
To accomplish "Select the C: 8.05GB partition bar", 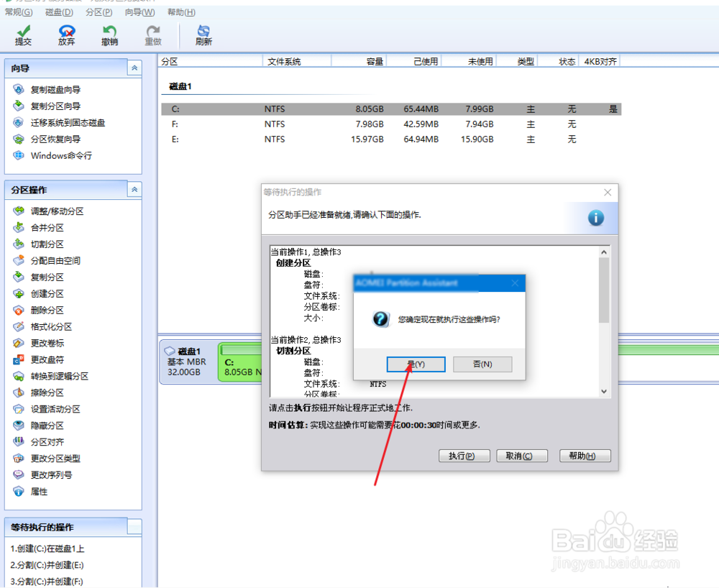I will click(240, 362).
